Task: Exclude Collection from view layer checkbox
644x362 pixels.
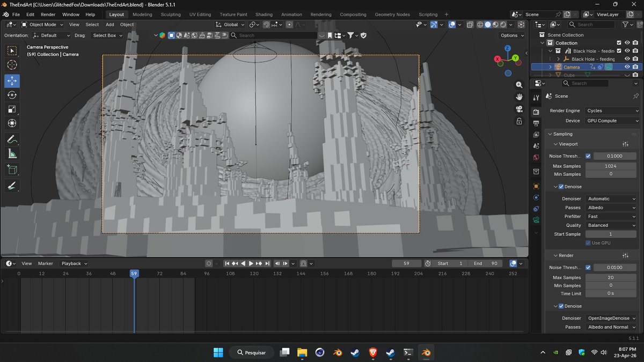Action: click(x=619, y=43)
